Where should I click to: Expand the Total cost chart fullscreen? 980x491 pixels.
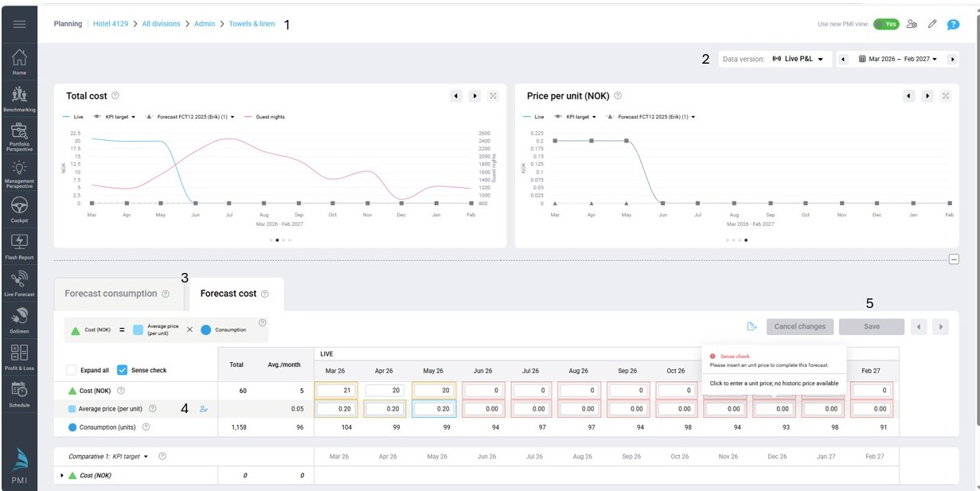(x=494, y=96)
